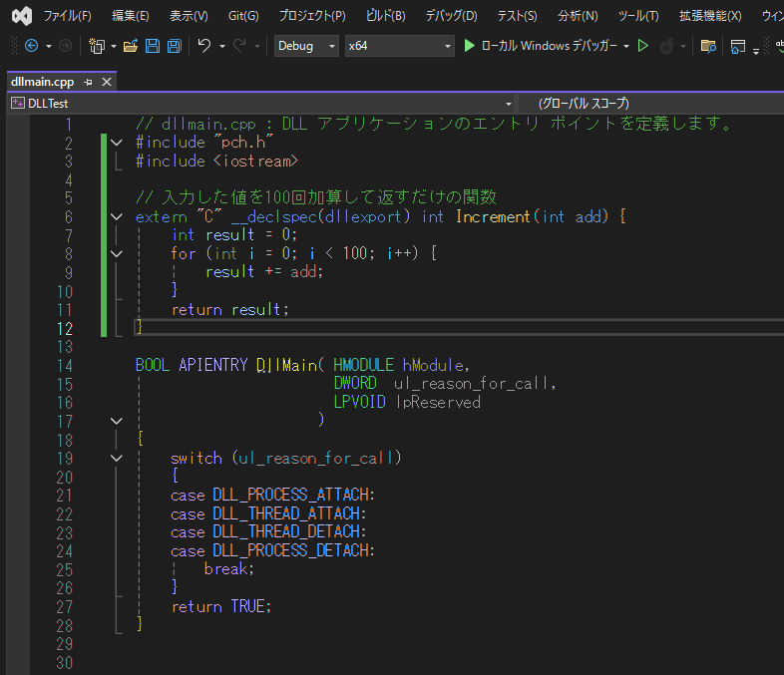
Task: Save the current file with Save icon
Action: (153, 46)
